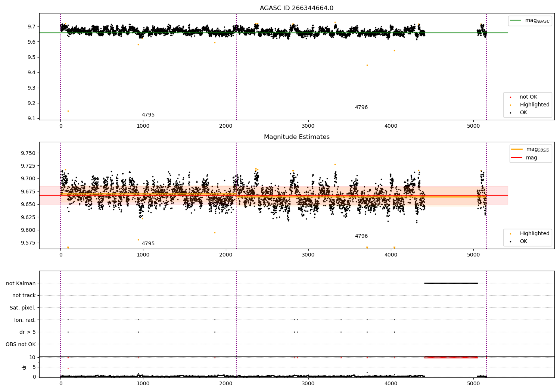Select the mag AGASC legend label

(x=537, y=21)
